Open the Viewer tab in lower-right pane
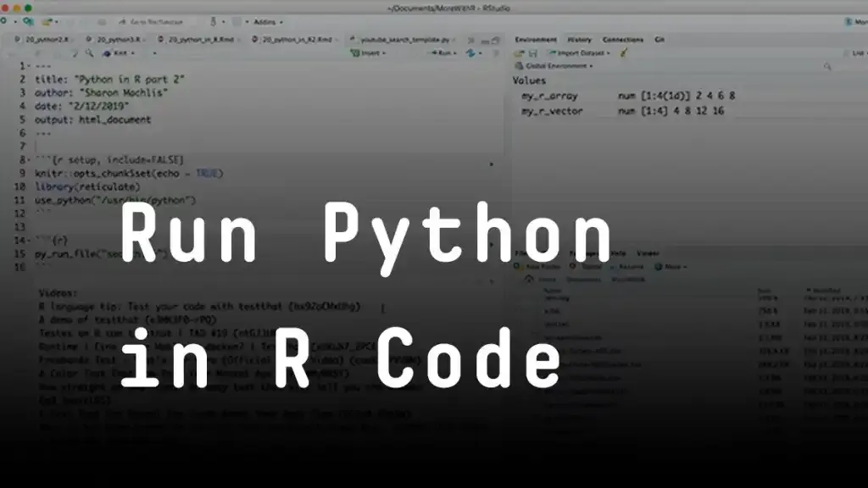The width and height of the screenshot is (868, 488). coord(648,253)
